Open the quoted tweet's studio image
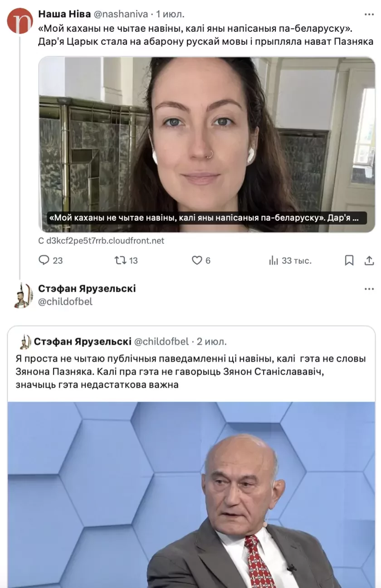381x588 pixels. coord(191,495)
